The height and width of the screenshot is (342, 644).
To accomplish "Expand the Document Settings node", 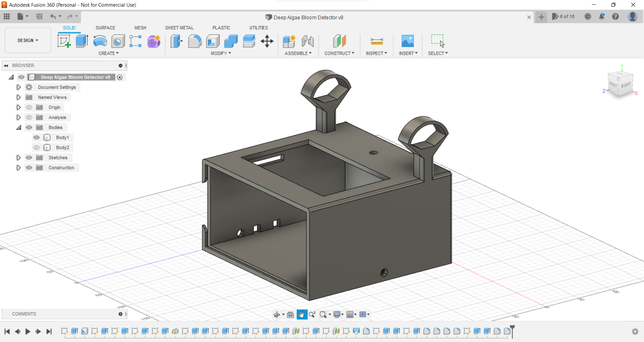I will (x=19, y=87).
